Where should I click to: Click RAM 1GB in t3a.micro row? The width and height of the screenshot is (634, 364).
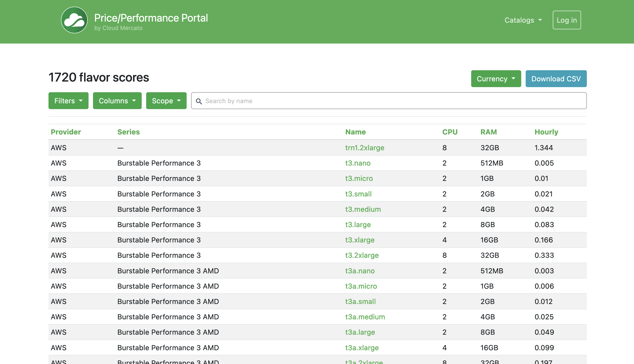487,286
